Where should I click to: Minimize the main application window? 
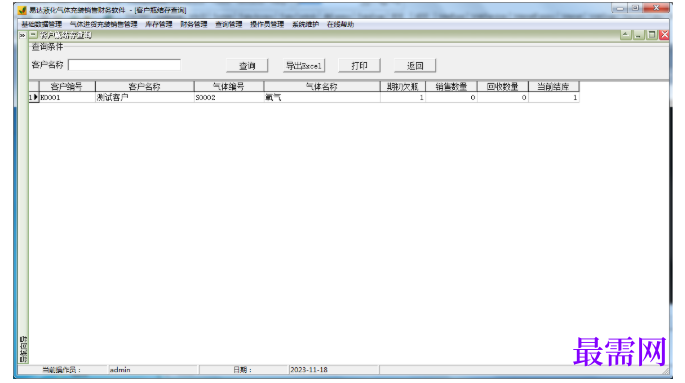(x=619, y=8)
